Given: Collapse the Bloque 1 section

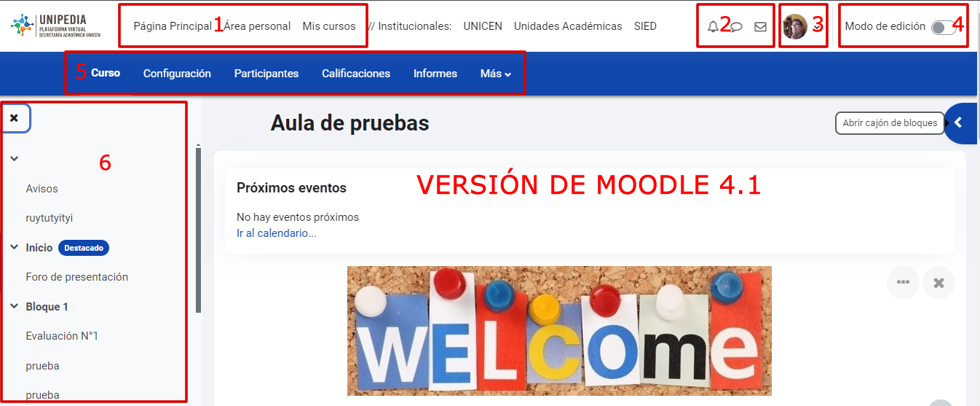Looking at the screenshot, I should tap(14, 307).
